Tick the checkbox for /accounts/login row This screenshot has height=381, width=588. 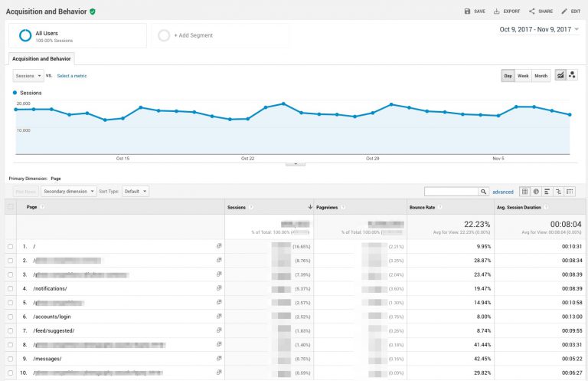(x=10, y=317)
